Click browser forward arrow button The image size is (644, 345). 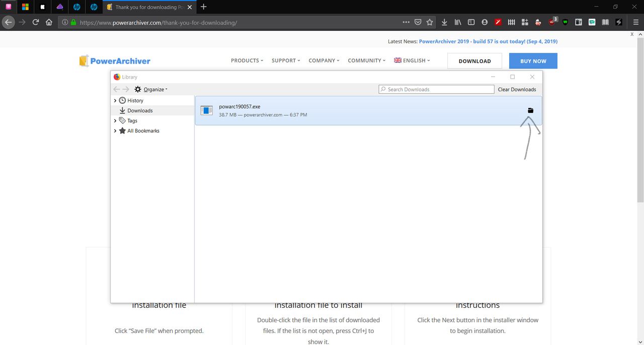coord(22,22)
